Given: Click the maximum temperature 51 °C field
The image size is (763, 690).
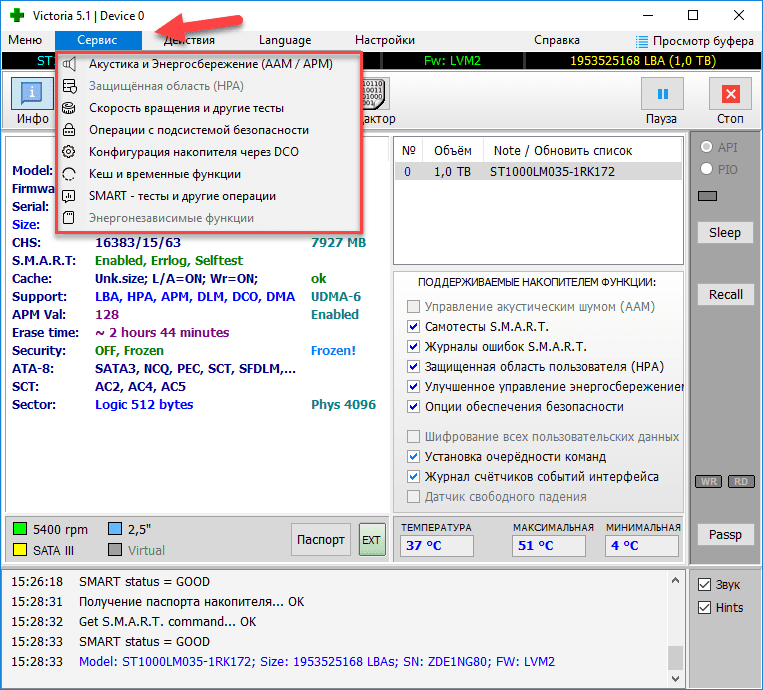Looking at the screenshot, I should (548, 545).
